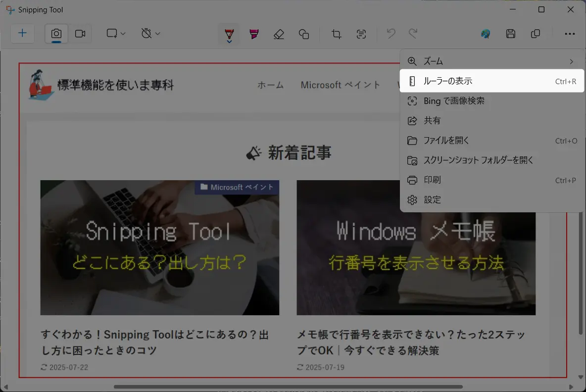
Task: Click the Text actions icon
Action: [x=361, y=34]
